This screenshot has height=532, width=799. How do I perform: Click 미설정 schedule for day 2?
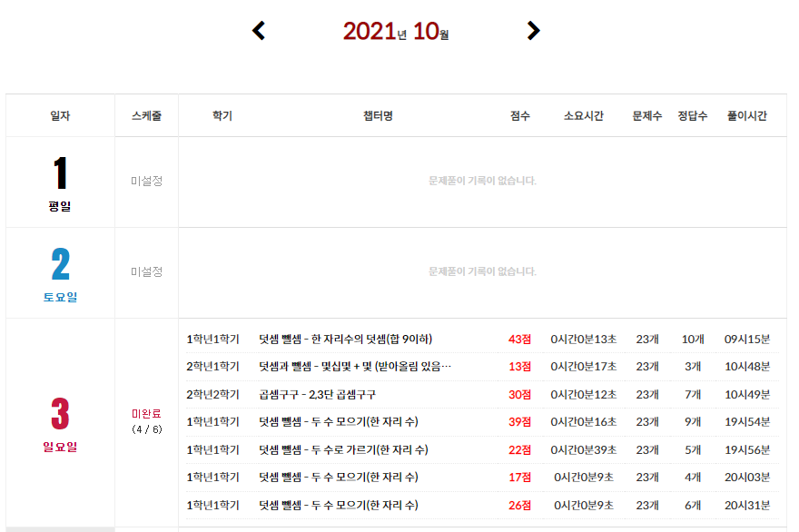coord(147,271)
